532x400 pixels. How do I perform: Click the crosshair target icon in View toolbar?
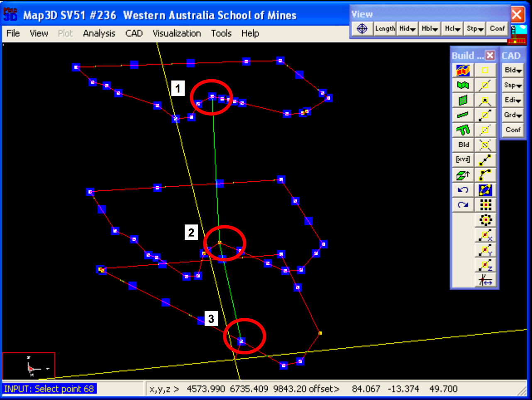click(x=362, y=29)
